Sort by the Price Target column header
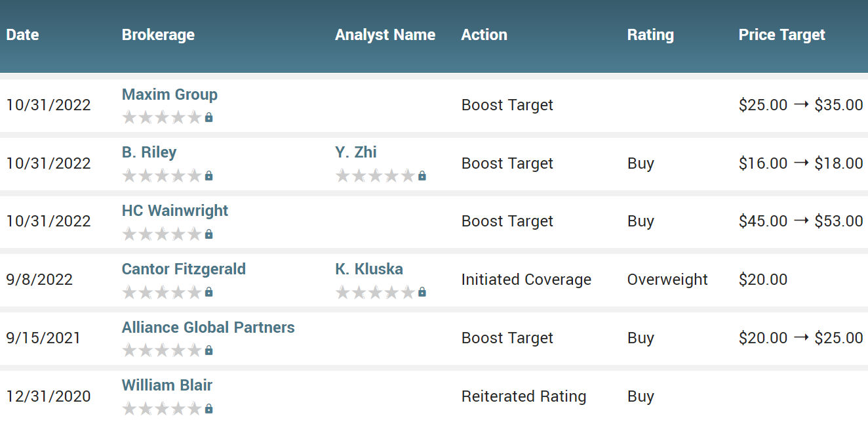This screenshot has width=868, height=422. point(781,35)
